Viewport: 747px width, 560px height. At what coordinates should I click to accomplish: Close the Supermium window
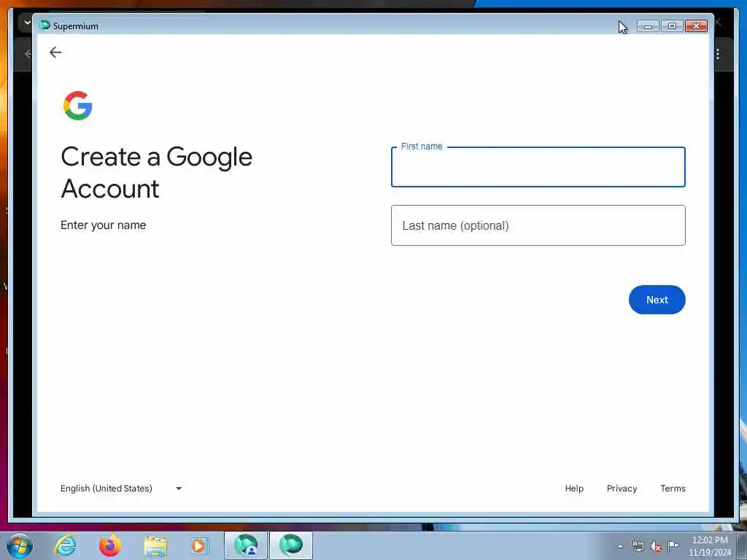pyautogui.click(x=696, y=26)
